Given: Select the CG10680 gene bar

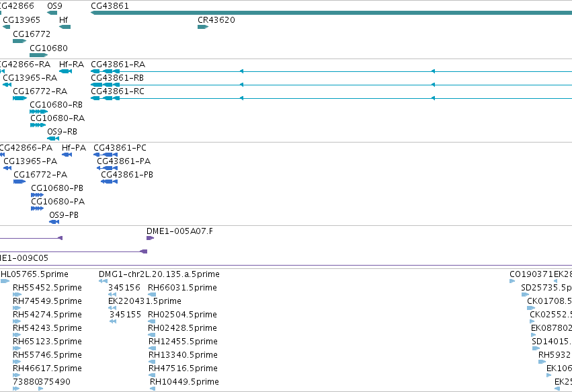Looking at the screenshot, I should pos(39,55).
